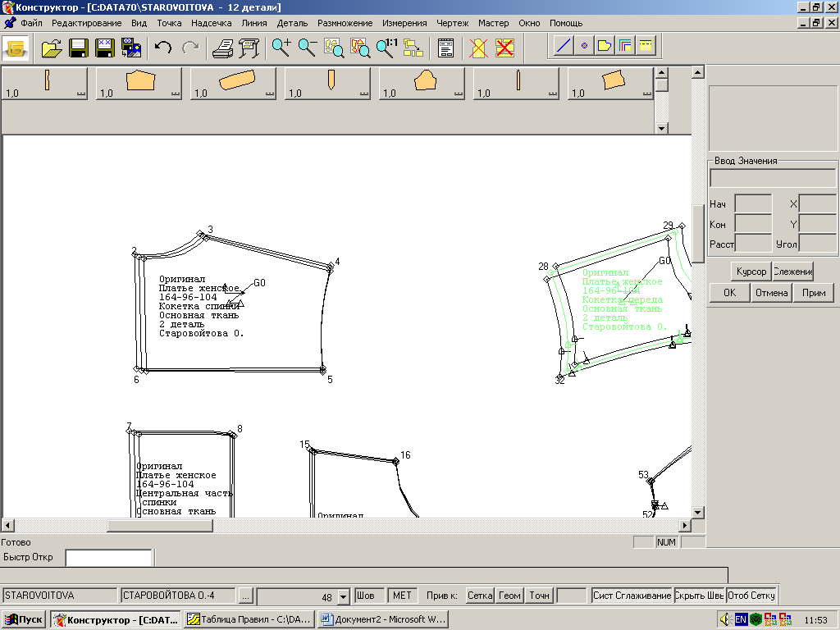The height and width of the screenshot is (630, 840).
Task: Toggle the Отоб Сетку button
Action: click(x=751, y=596)
